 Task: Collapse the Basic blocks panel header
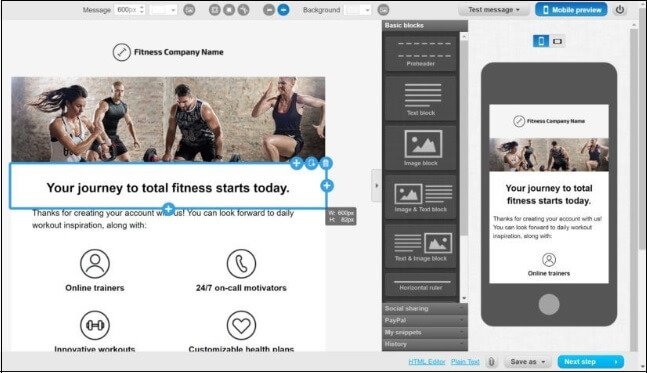[x=425, y=25]
